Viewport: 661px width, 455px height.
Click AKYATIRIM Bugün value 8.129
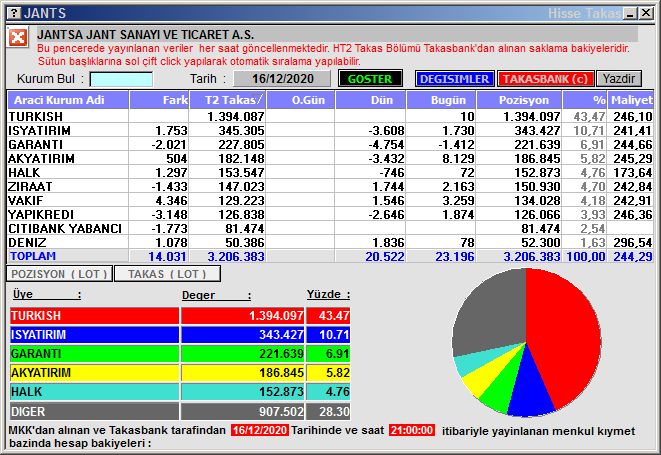[x=458, y=159]
